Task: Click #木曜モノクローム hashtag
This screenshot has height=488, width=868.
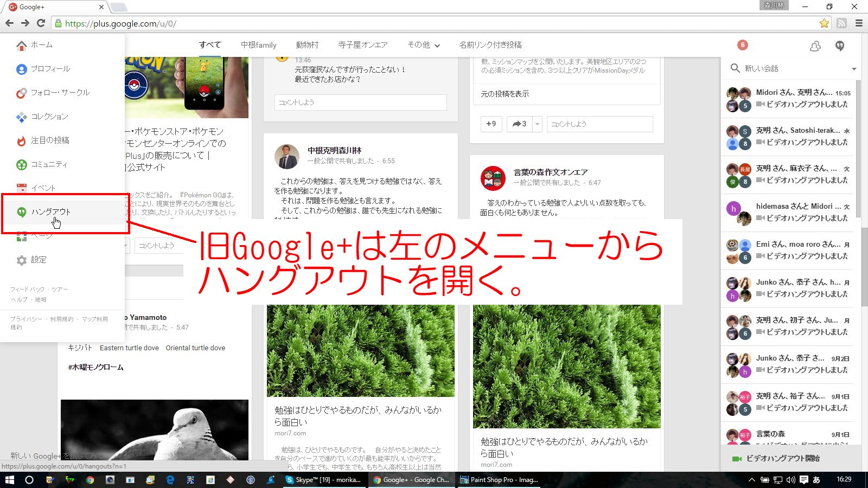Action: tap(95, 367)
